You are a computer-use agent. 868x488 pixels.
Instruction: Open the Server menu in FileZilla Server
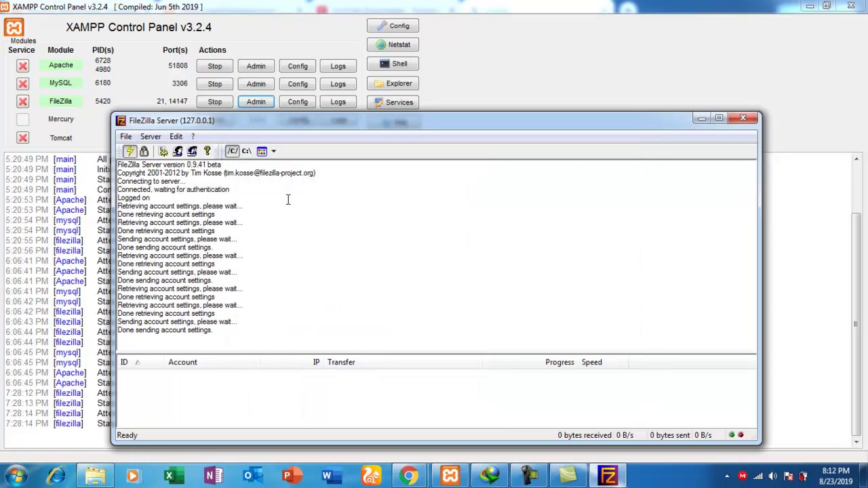click(x=151, y=136)
